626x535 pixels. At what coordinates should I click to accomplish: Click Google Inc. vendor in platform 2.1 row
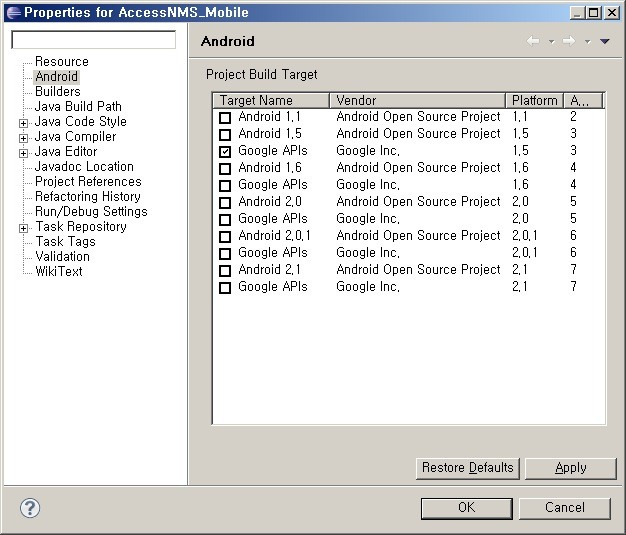point(368,286)
